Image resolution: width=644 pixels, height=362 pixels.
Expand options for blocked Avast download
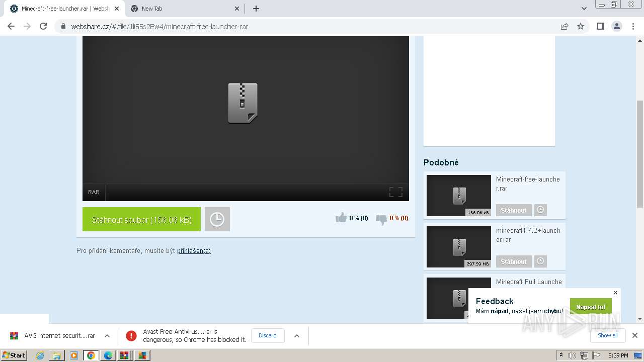pos(297,335)
